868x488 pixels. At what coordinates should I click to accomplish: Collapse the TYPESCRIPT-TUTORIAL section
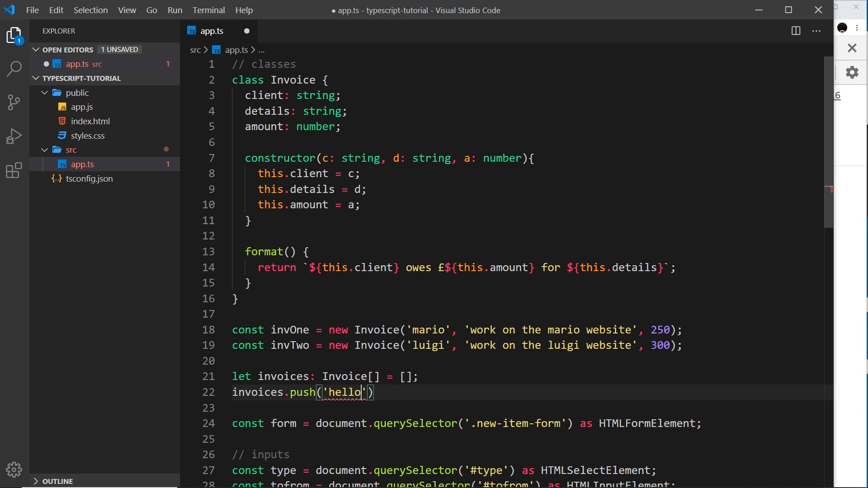coord(36,78)
